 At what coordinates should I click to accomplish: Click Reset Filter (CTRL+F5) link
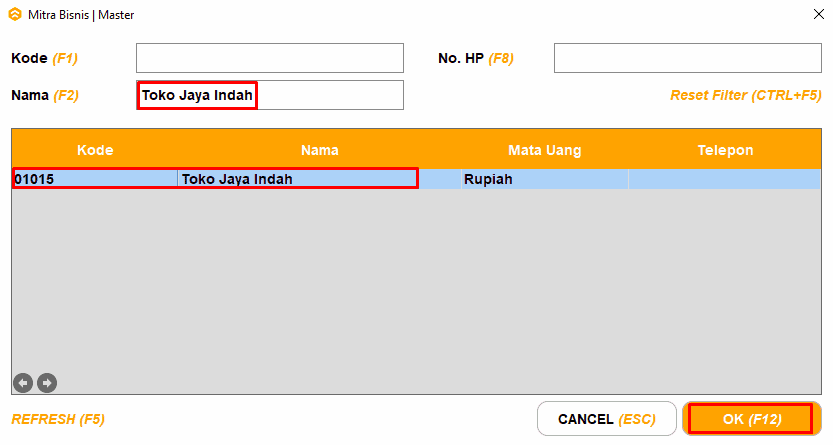pos(745,95)
